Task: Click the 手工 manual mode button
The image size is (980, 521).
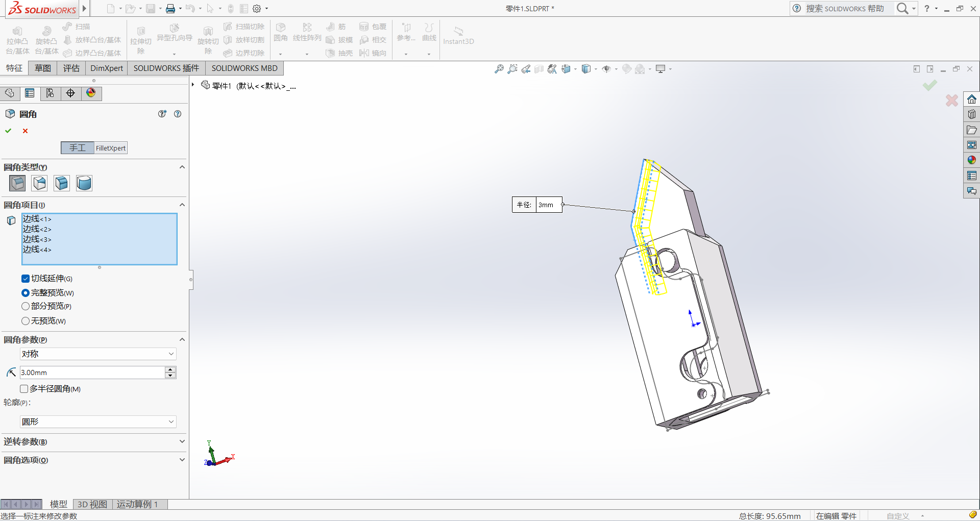Action: click(78, 148)
